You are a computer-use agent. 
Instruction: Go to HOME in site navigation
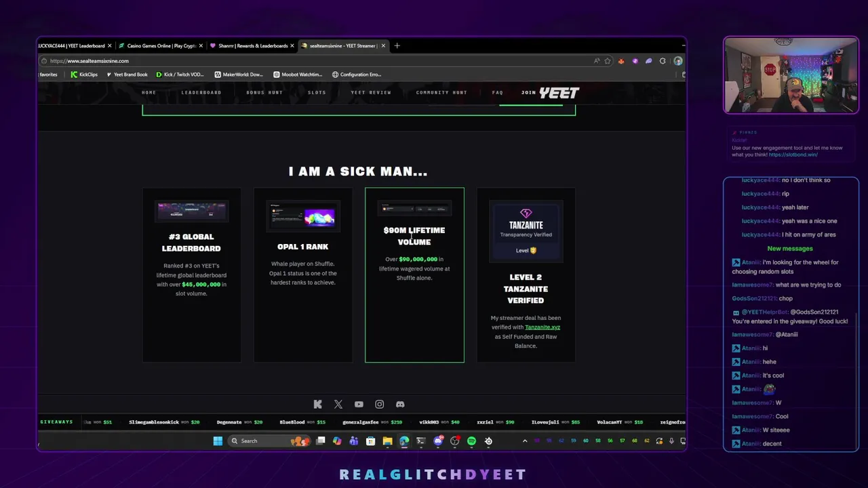pyautogui.click(x=149, y=92)
